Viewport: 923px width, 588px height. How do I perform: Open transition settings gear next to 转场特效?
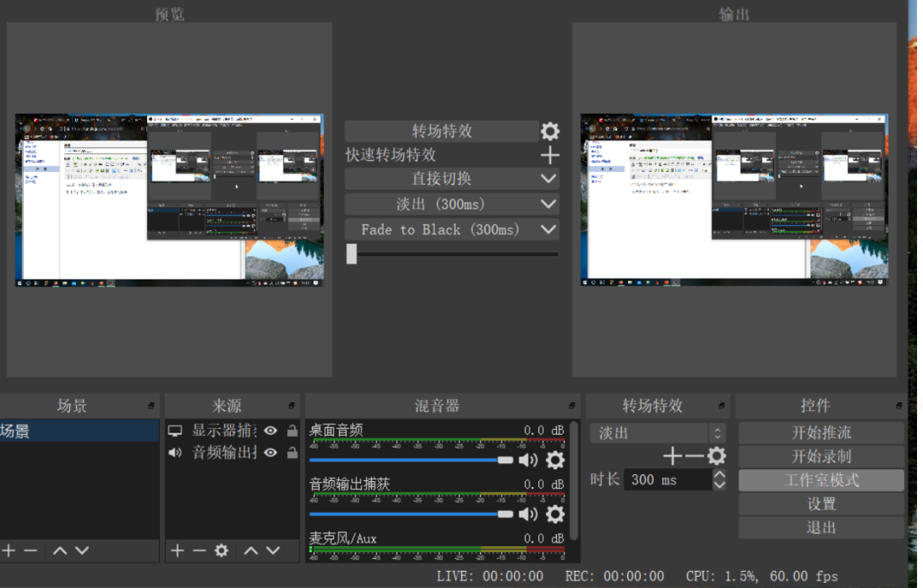[550, 131]
